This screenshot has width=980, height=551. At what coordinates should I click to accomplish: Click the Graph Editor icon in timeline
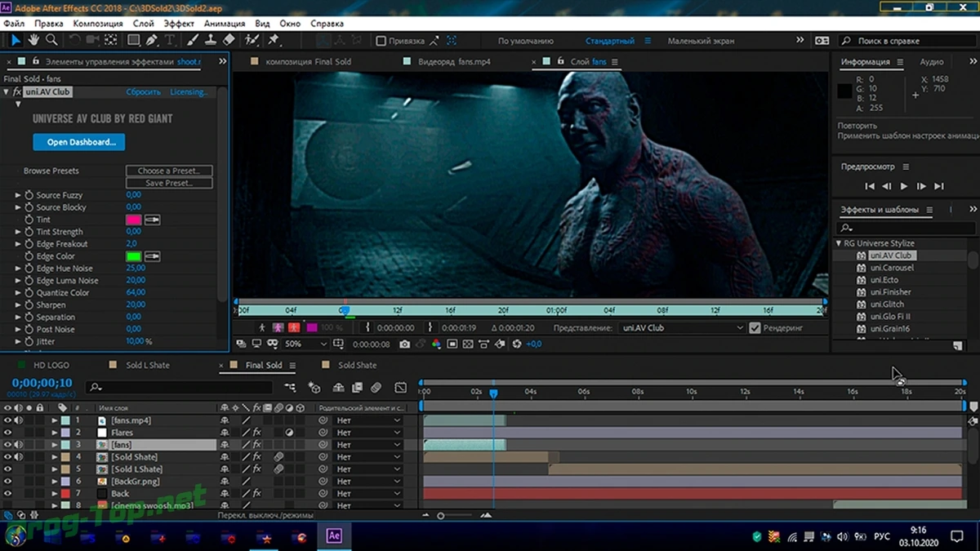point(400,388)
